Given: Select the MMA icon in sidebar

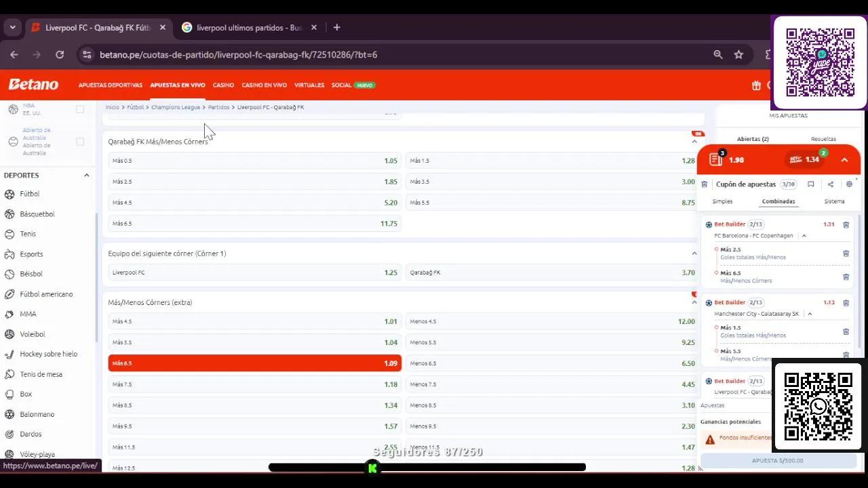Looking at the screenshot, I should click(9, 314).
